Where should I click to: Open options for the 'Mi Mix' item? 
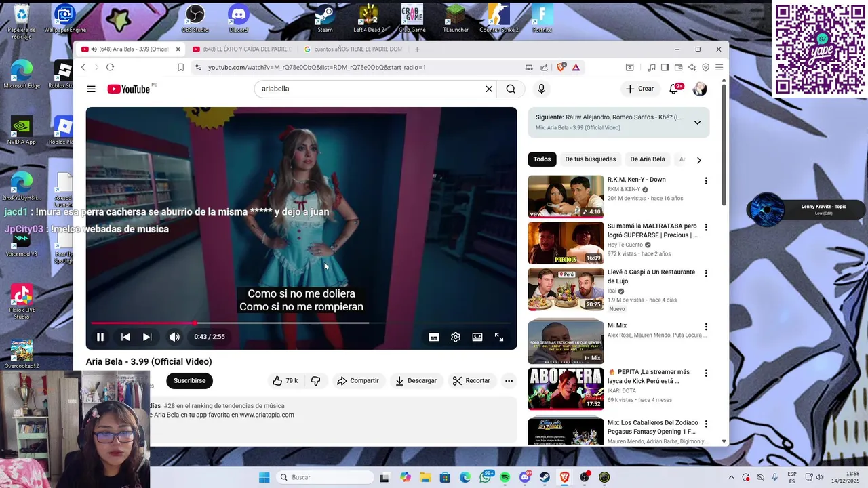tap(706, 327)
